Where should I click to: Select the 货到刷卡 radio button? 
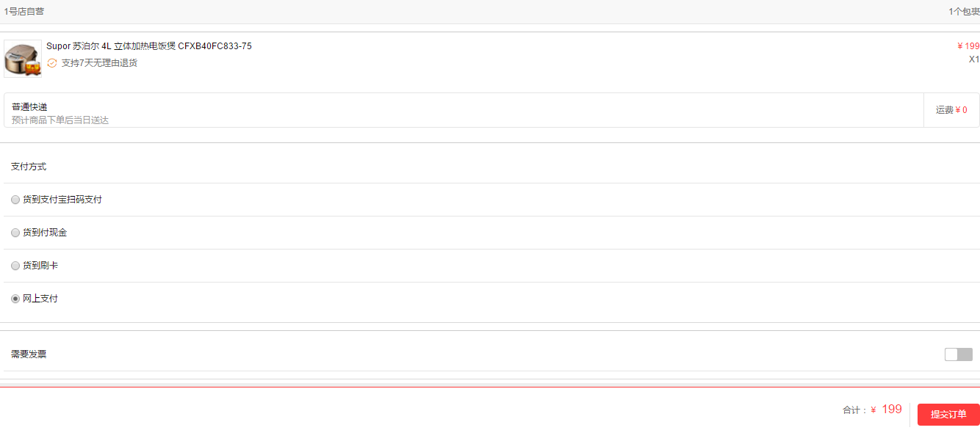[x=15, y=266]
